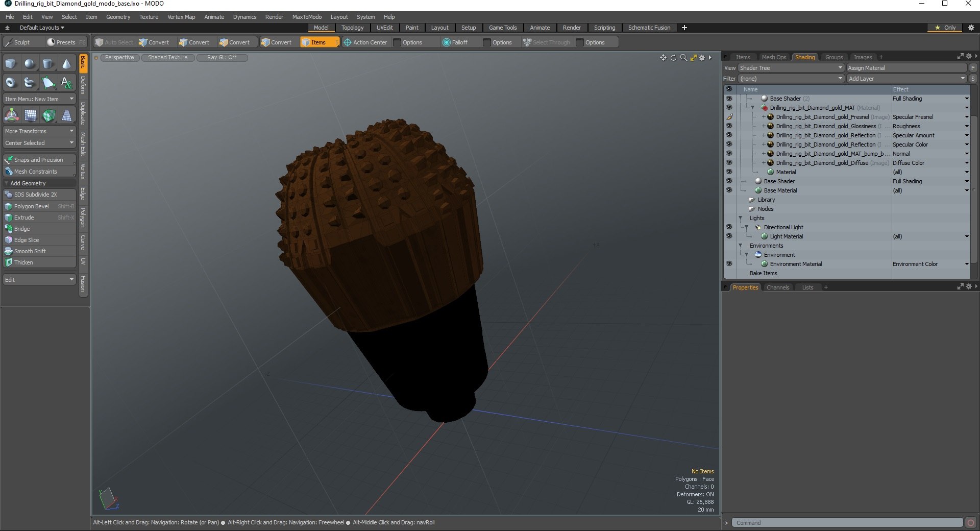Viewport: 980px width, 531px height.
Task: Toggle visibility of Environment Material
Action: [729, 264]
